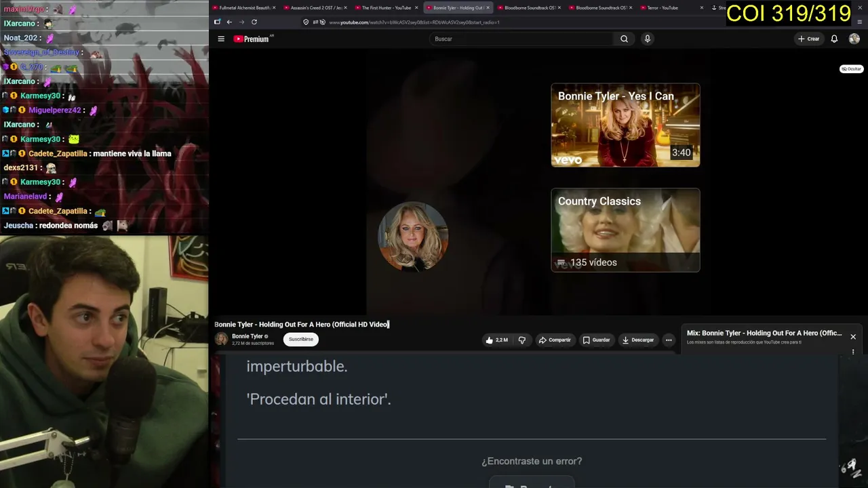868x488 pixels.
Task: Open more actions ellipsis under the video
Action: 669,340
